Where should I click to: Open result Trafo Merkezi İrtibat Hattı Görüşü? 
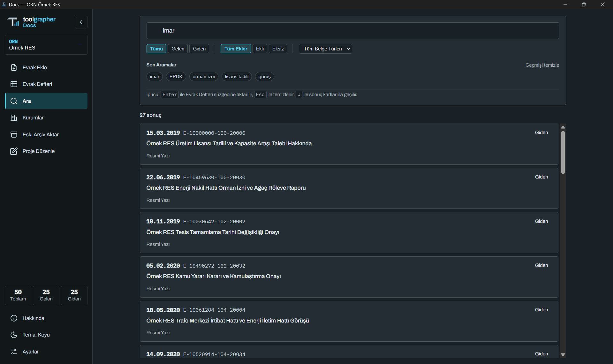[349, 321]
